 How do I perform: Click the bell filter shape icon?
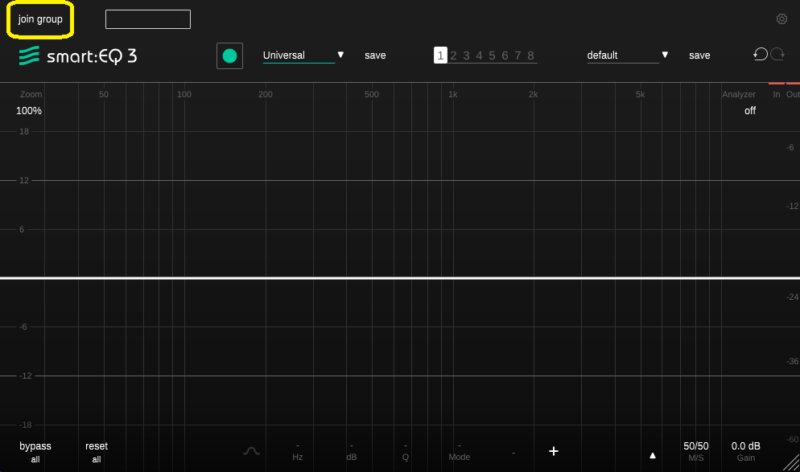click(251, 451)
